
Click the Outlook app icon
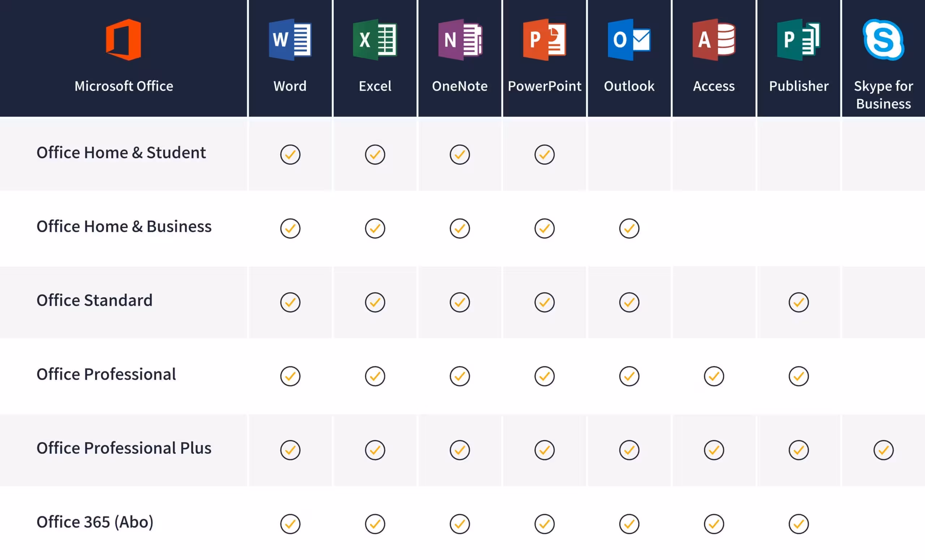pos(629,39)
